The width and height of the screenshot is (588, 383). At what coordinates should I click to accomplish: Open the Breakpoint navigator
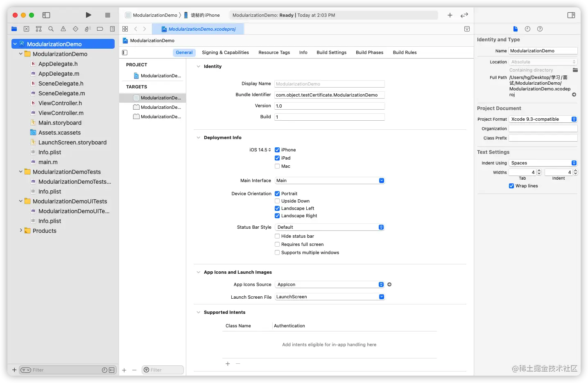tap(100, 29)
